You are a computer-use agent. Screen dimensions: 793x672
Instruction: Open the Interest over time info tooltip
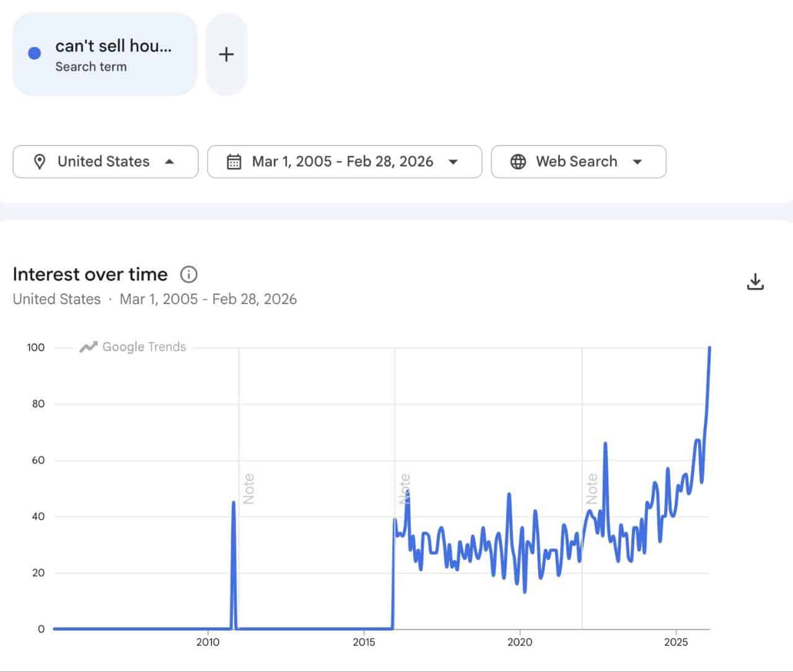point(188,274)
